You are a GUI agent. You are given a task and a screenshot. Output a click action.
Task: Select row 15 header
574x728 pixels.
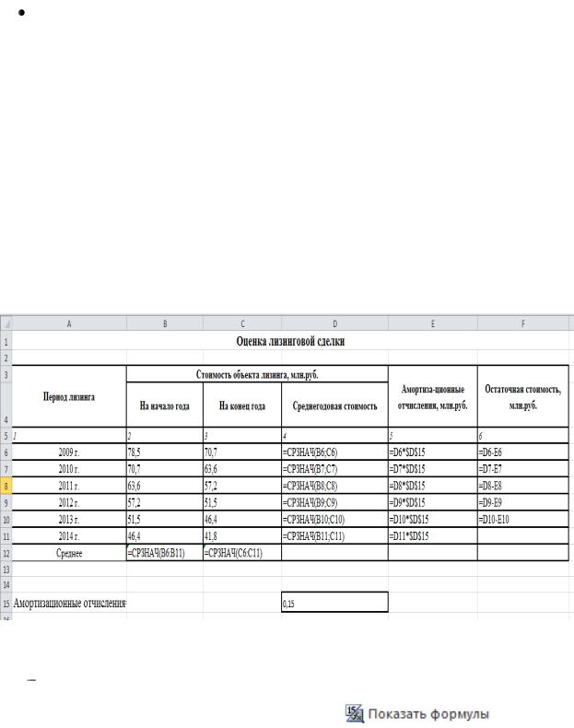[6, 603]
